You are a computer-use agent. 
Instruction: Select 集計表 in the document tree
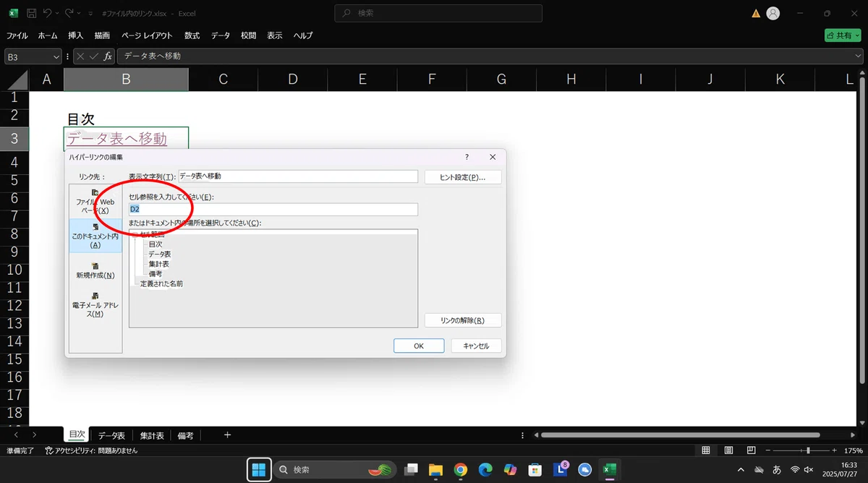tap(159, 264)
